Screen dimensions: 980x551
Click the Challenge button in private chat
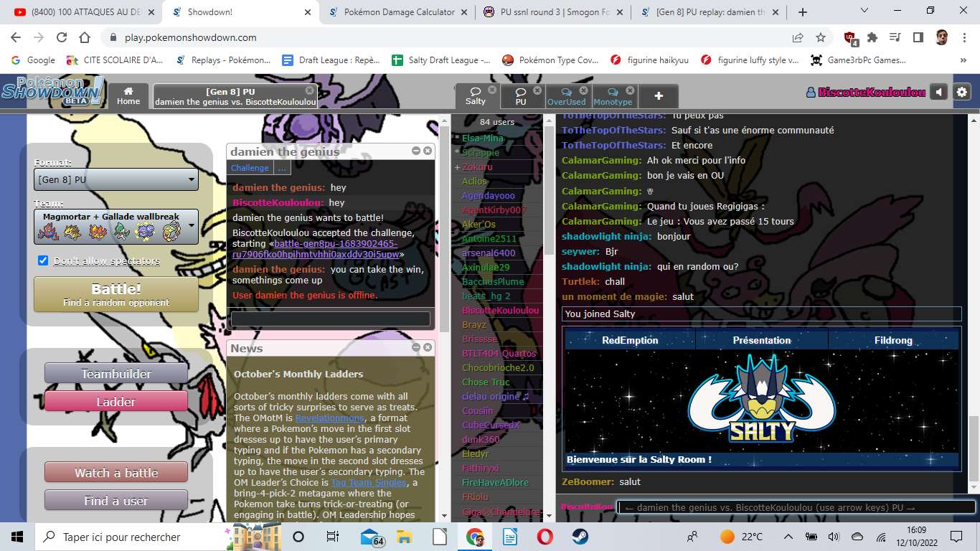pyautogui.click(x=250, y=168)
